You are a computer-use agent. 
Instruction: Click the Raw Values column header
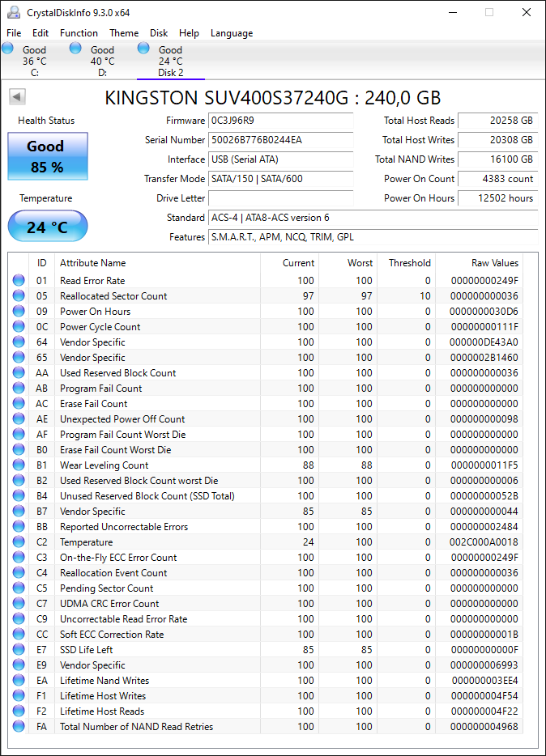[x=479, y=263]
